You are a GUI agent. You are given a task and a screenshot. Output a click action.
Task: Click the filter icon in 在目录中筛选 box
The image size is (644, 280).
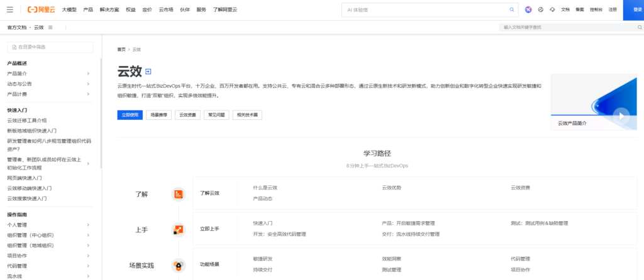coord(14,47)
